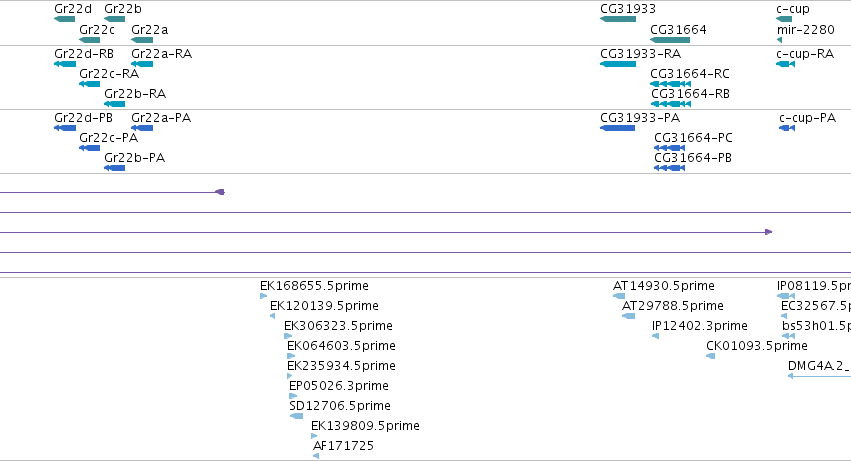Click the short purple arrow end
The height and width of the screenshot is (461, 851).
pos(220,192)
